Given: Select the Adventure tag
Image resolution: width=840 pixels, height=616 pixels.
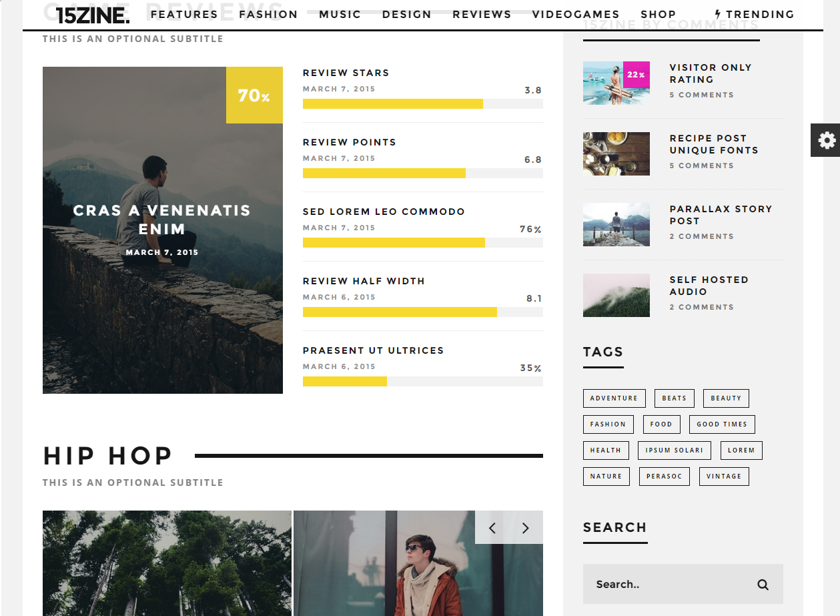Looking at the screenshot, I should tap(614, 398).
